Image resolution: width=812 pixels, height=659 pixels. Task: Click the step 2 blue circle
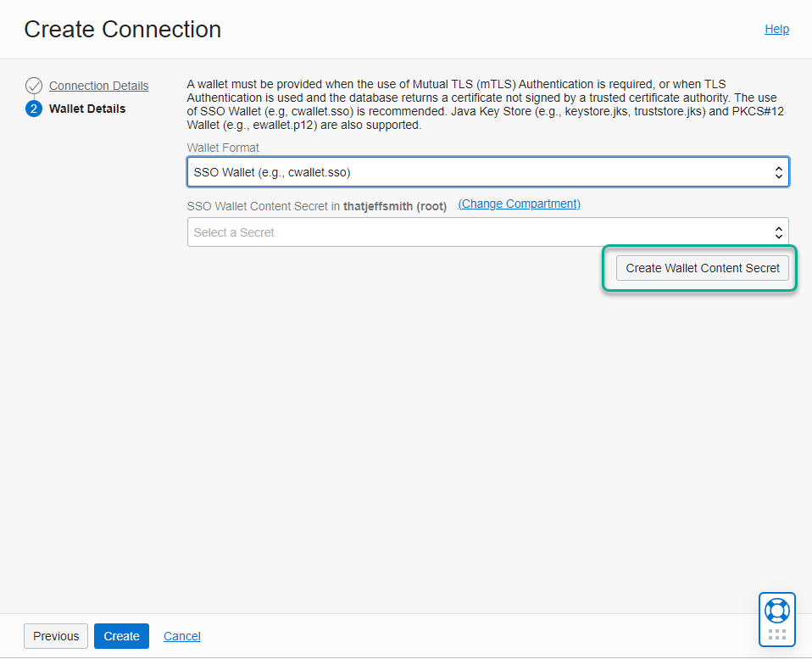click(34, 109)
